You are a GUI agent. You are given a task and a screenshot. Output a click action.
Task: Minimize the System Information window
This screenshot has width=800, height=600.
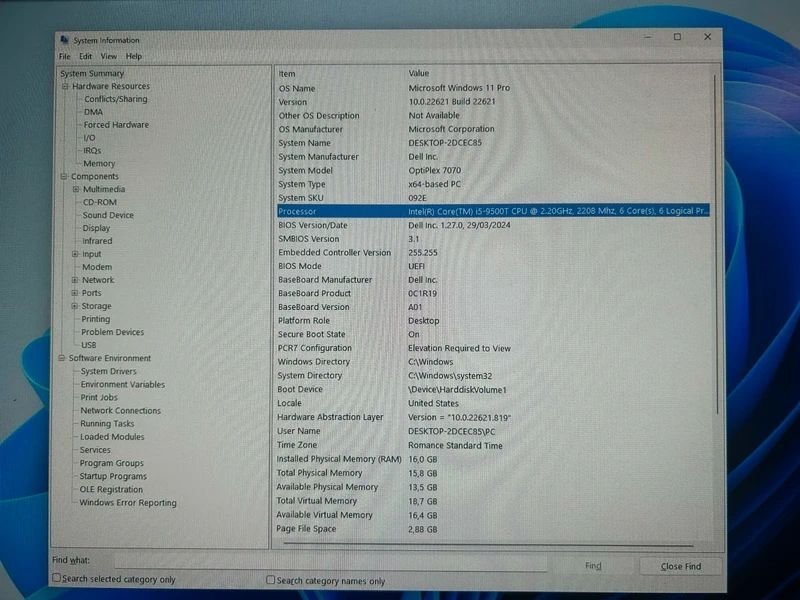[646, 37]
